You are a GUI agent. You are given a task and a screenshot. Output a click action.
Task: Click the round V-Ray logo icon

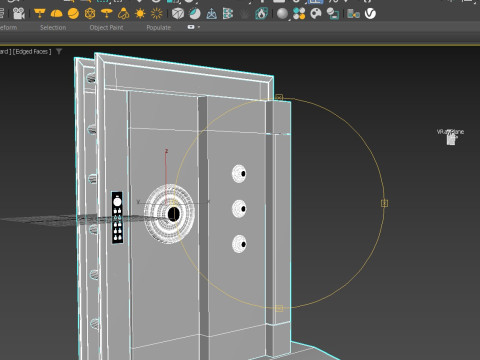point(370,14)
